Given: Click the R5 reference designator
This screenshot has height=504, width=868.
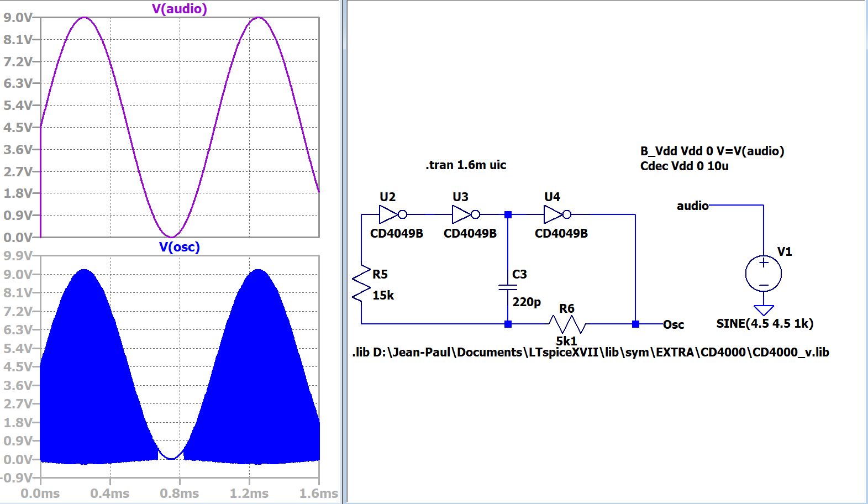Looking at the screenshot, I should [380, 274].
